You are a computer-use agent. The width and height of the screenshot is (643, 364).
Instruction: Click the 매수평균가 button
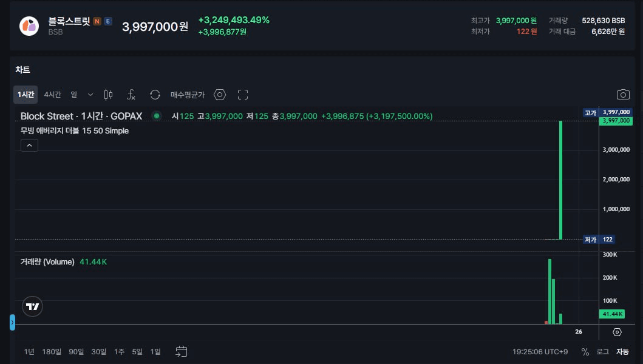pos(188,95)
